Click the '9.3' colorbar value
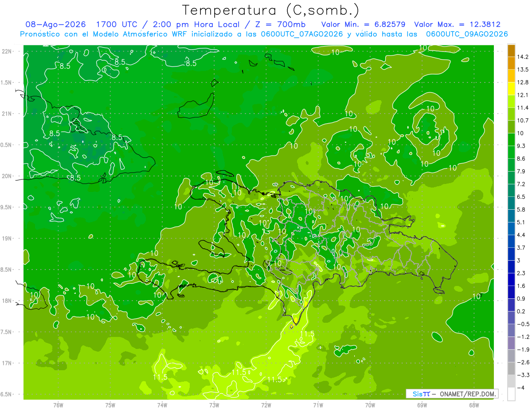The height and width of the screenshot is (411, 532). tap(522, 146)
